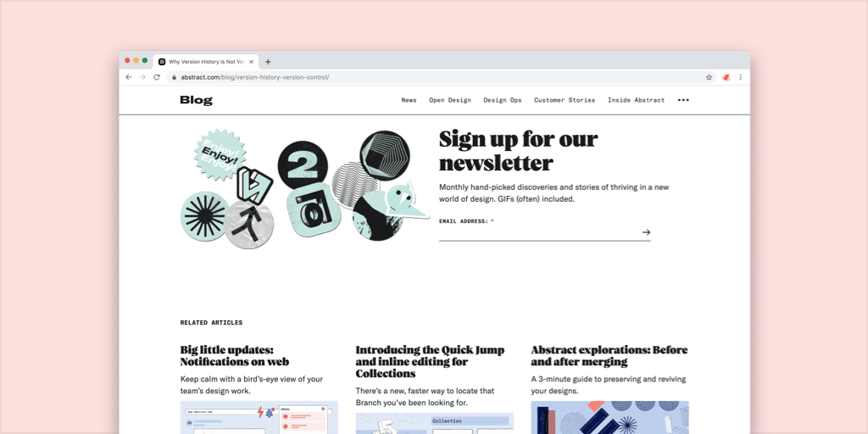The width and height of the screenshot is (868, 434).
Task: Open the Design Ops category
Action: click(x=503, y=100)
